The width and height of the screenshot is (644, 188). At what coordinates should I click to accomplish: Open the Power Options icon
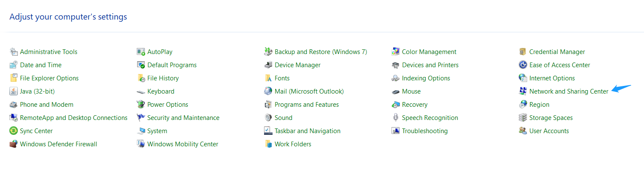(141, 105)
